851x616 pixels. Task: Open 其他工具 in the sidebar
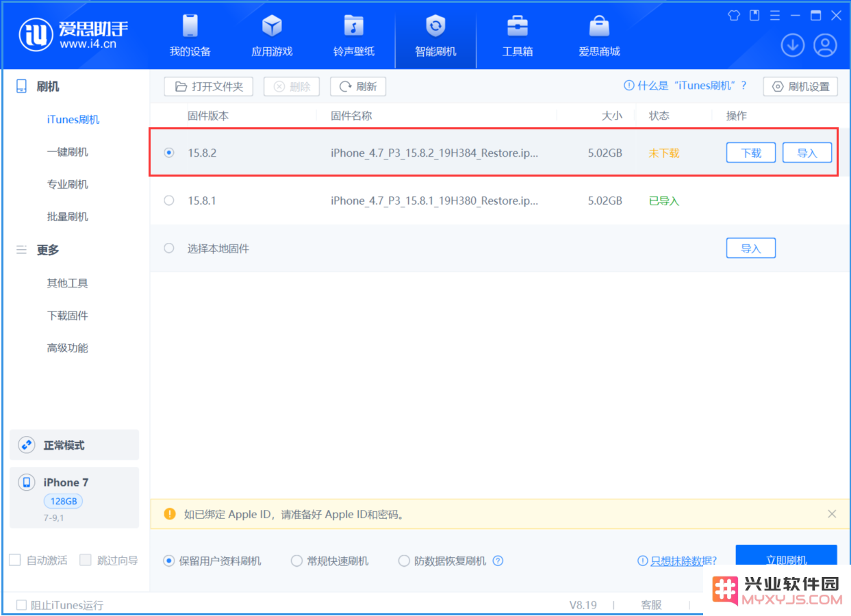point(67,283)
